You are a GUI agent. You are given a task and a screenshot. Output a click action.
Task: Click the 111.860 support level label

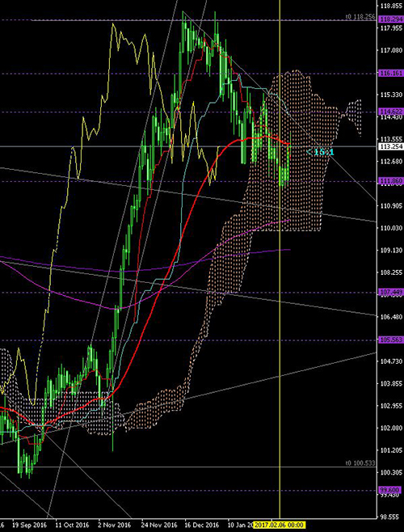click(391, 181)
